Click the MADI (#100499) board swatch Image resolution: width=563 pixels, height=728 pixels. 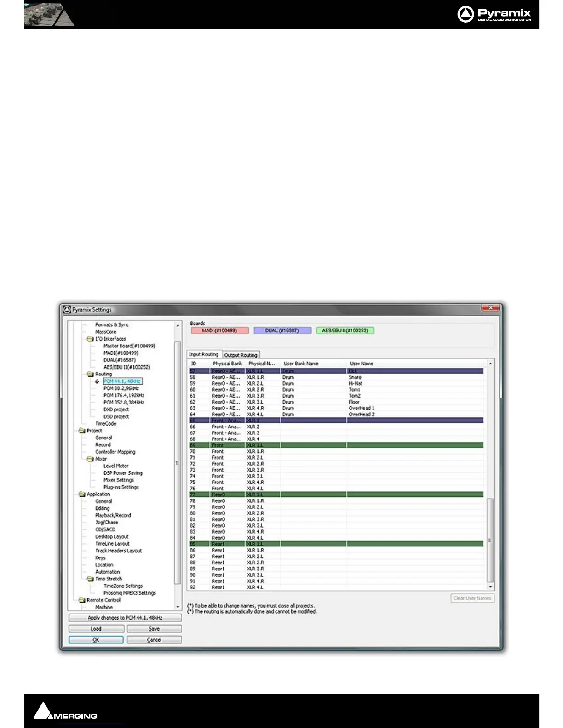[219, 330]
